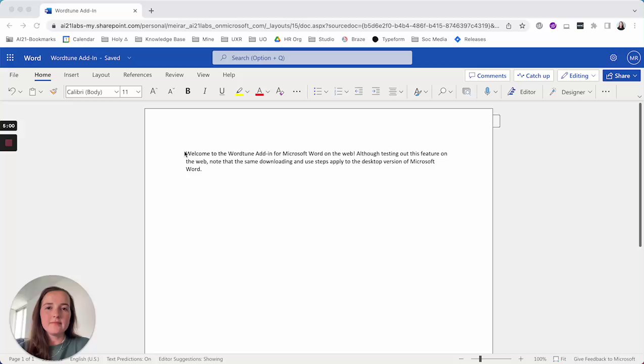Screen dimensions: 644x364
Task: Decrease paragraph indent
Action: pos(358,92)
